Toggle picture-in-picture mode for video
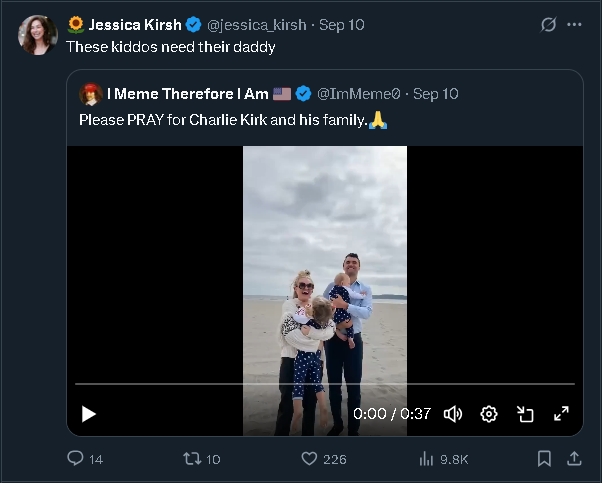 click(525, 413)
